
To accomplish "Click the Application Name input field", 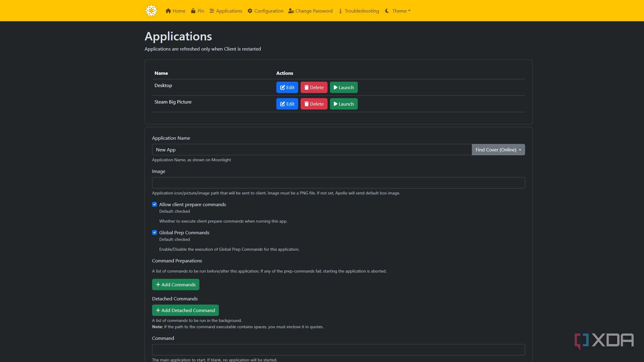I will [312, 150].
